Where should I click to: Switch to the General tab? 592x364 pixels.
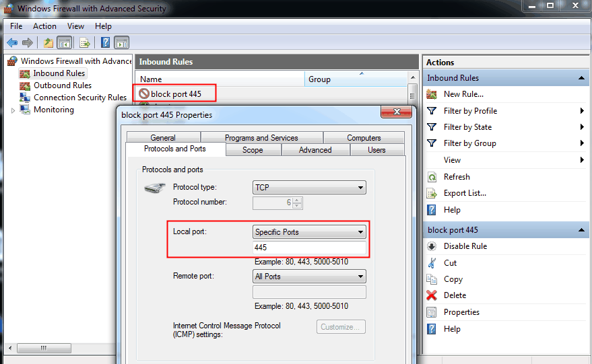163,138
